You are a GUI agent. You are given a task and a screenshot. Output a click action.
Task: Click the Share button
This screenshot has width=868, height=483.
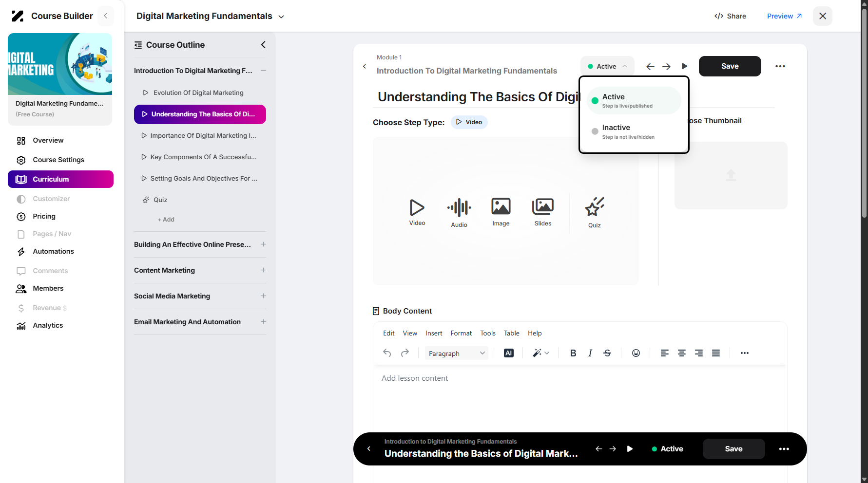(x=730, y=16)
